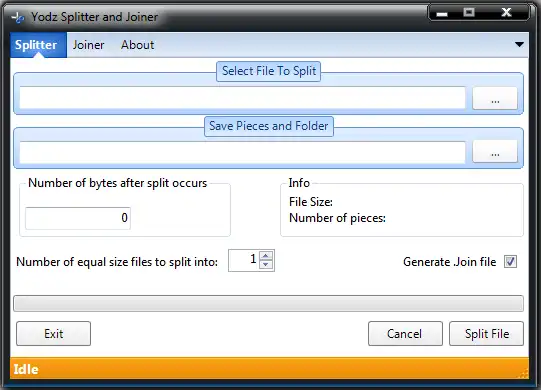Click the Idle status text
Image resolution: width=541 pixels, height=390 pixels.
[26, 369]
